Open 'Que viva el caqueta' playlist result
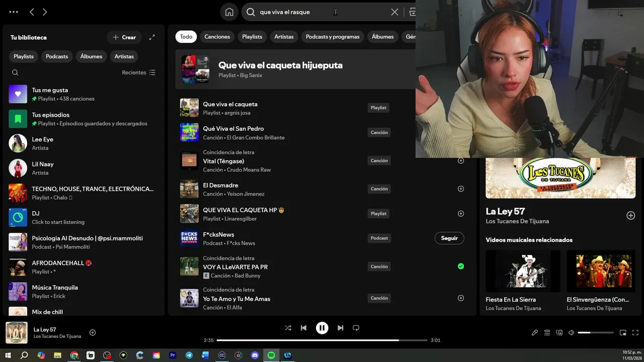The width and height of the screenshot is (644, 362). 230,104
